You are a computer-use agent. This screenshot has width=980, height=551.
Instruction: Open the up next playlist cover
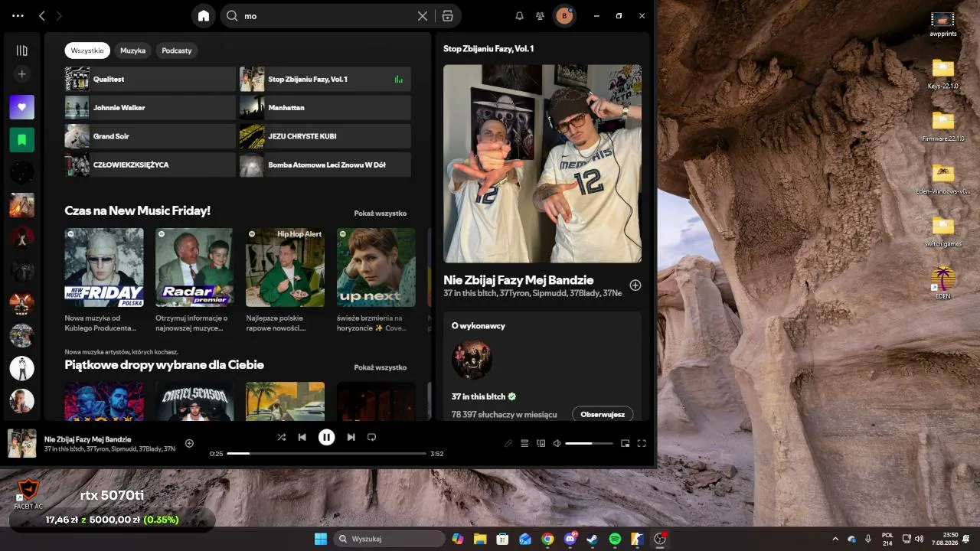(376, 267)
